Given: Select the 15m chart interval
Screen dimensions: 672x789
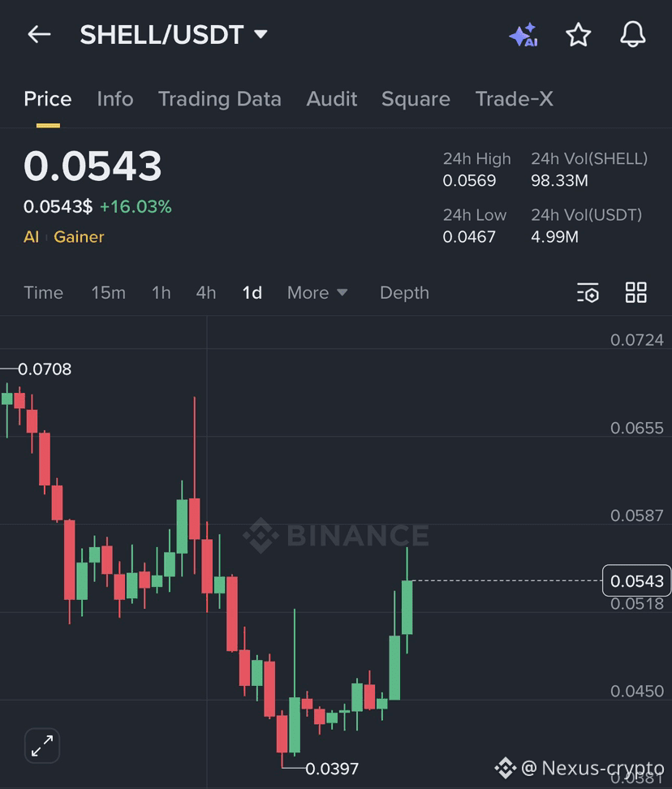Looking at the screenshot, I should pyautogui.click(x=108, y=293).
